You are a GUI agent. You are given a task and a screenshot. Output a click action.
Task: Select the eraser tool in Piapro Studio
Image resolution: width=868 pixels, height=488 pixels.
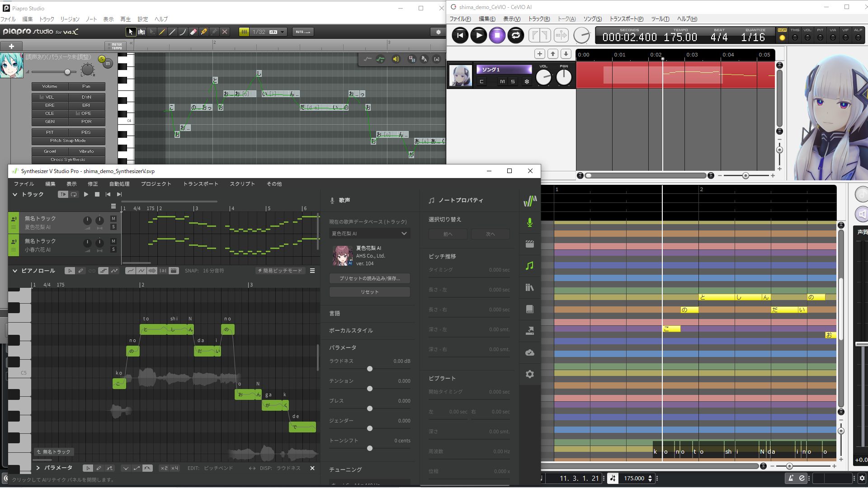coord(193,32)
